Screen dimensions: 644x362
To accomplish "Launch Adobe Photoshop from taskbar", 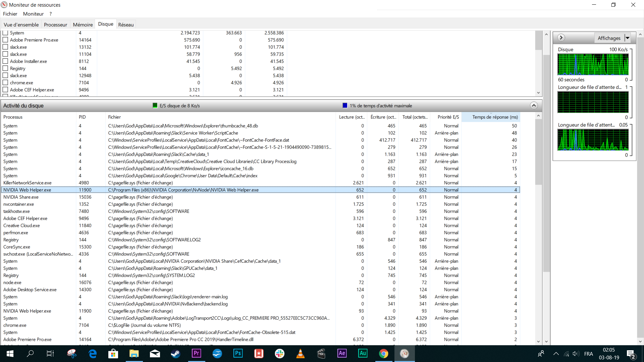I will pyautogui.click(x=238, y=354).
